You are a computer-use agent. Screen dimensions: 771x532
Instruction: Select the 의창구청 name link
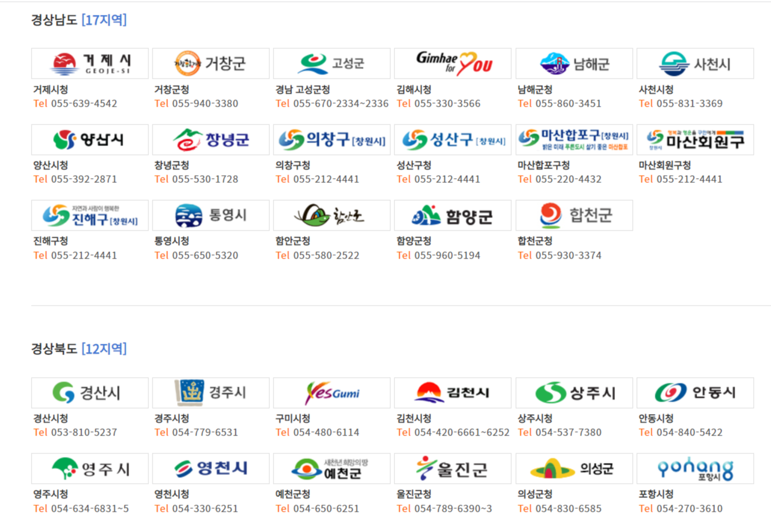tap(293, 165)
